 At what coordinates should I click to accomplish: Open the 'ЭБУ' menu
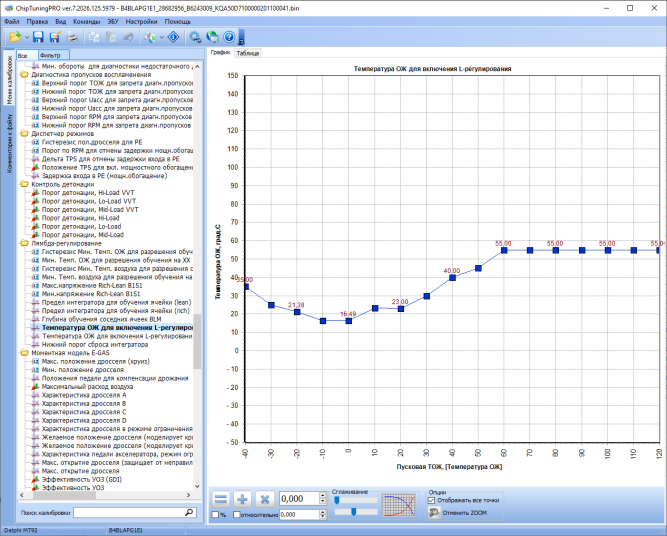[x=113, y=21]
